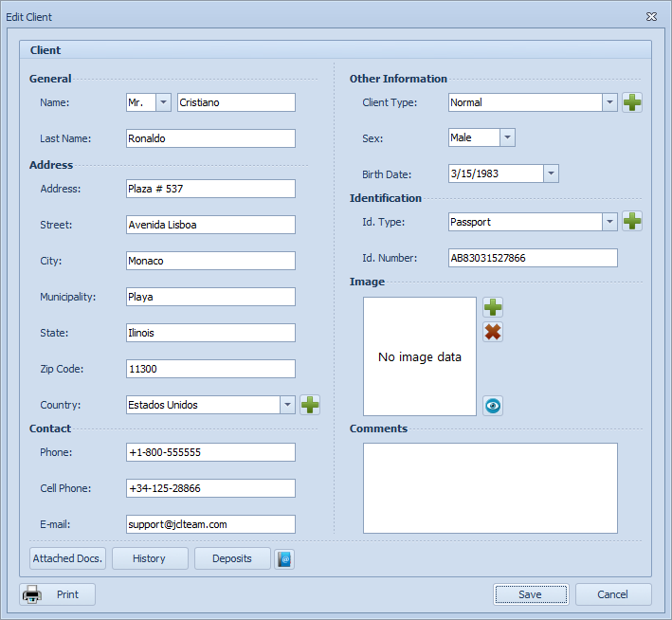Open Attached Docs.
The width and height of the screenshot is (672, 620).
pos(67,559)
